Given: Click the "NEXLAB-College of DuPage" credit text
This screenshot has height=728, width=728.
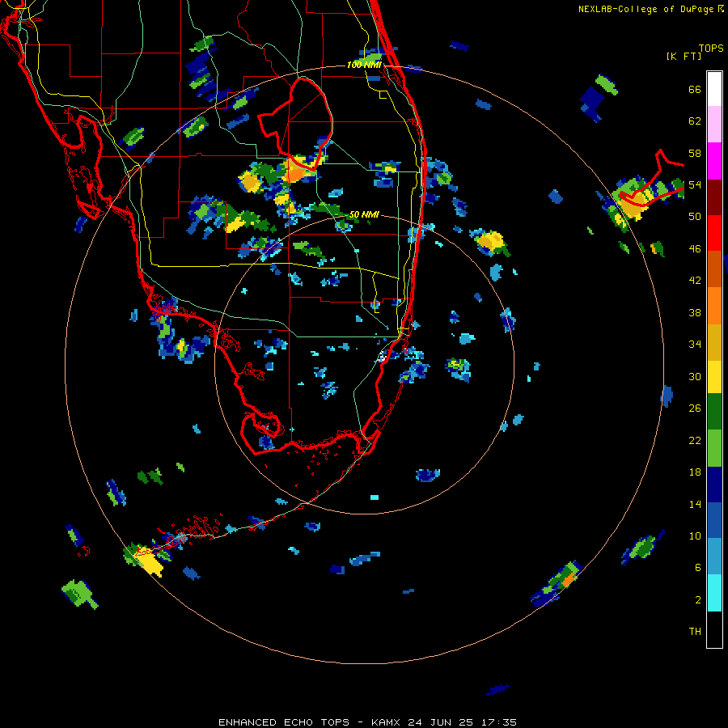Looking at the screenshot, I should tap(645, 9).
